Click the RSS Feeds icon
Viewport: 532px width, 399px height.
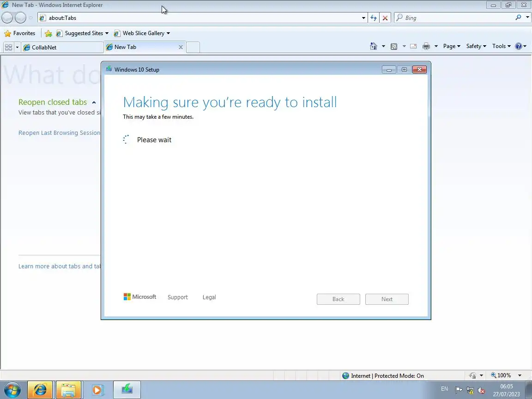[394, 47]
